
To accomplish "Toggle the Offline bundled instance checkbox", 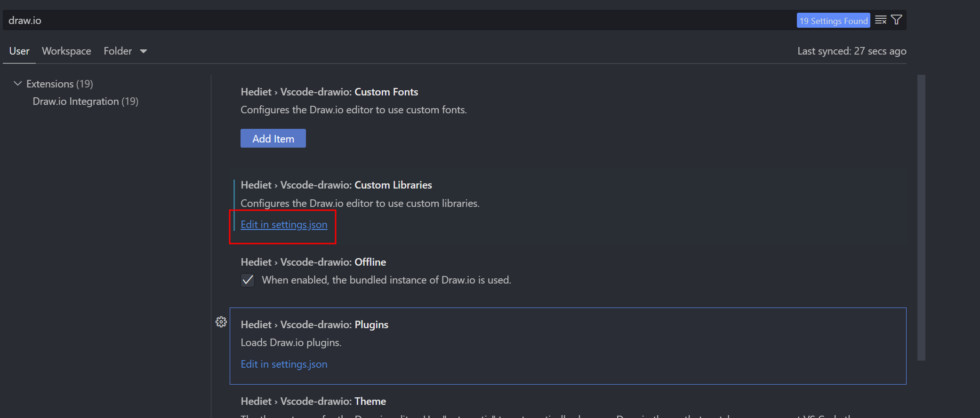I will pyautogui.click(x=248, y=280).
